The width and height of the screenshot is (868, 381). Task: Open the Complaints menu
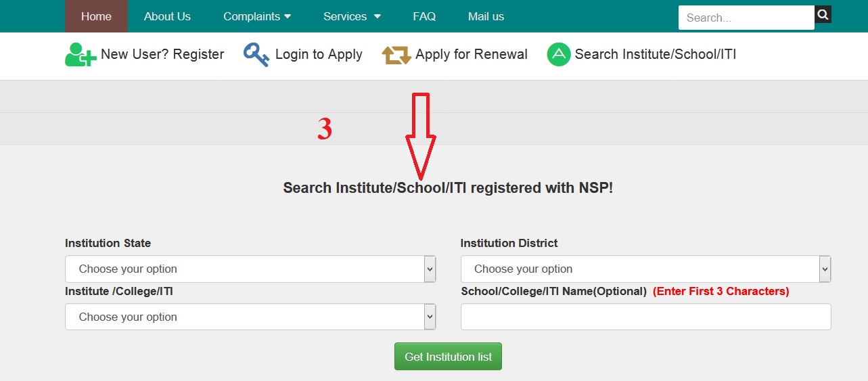point(257,16)
